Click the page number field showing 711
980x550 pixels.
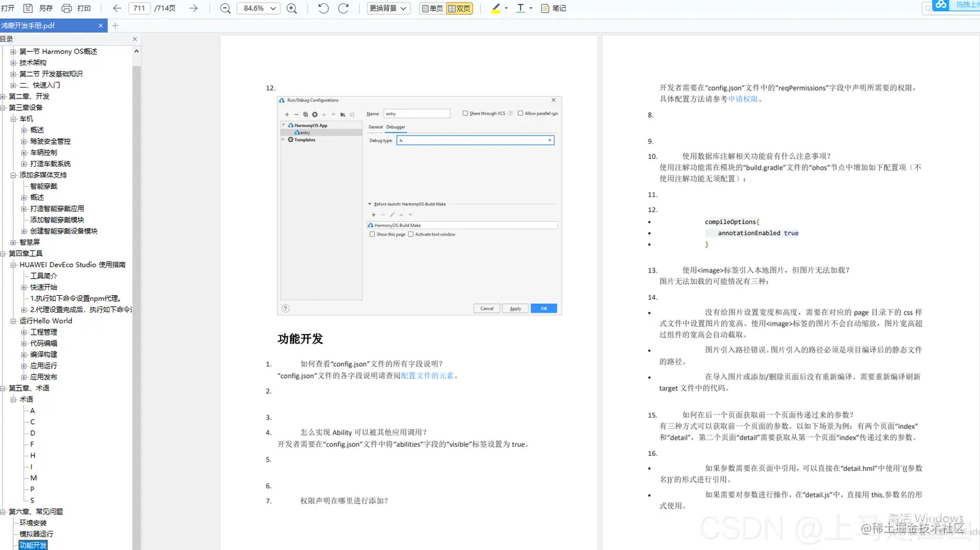[139, 8]
